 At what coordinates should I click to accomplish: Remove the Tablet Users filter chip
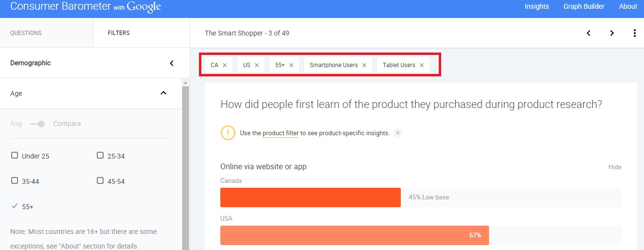point(422,65)
